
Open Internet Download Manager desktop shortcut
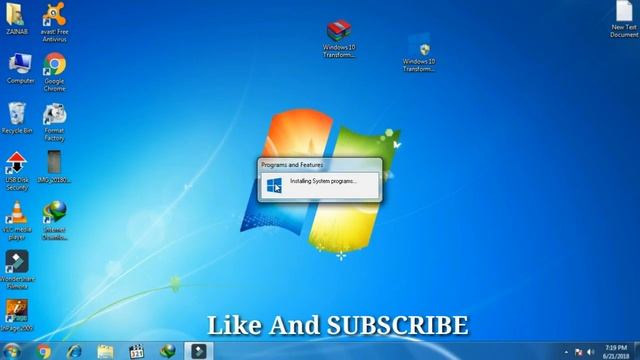54,221
